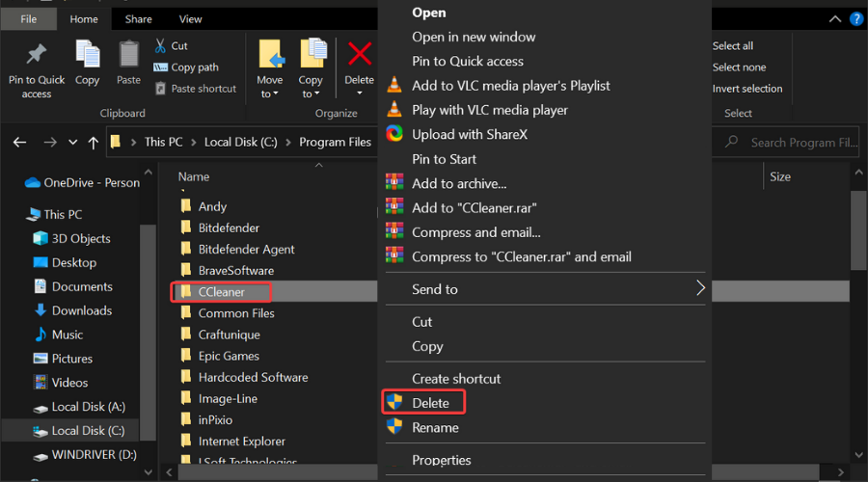Choose Open in the context menu

[x=429, y=13]
